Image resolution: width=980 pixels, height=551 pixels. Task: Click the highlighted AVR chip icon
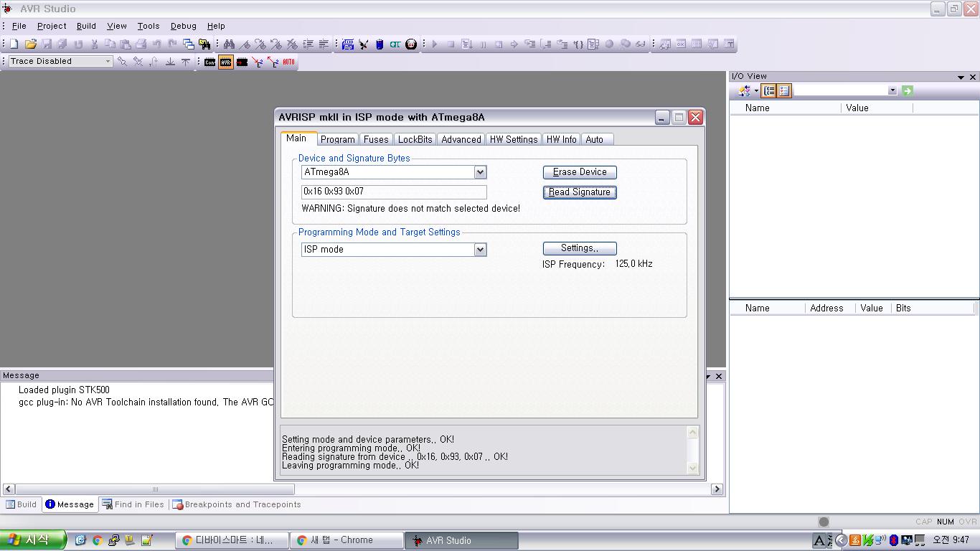(226, 62)
